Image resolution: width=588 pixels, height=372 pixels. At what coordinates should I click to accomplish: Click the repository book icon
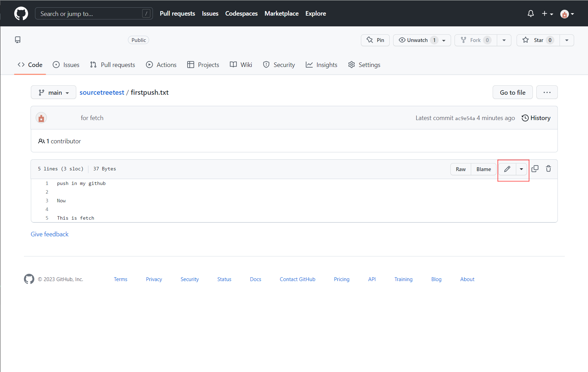(x=18, y=40)
